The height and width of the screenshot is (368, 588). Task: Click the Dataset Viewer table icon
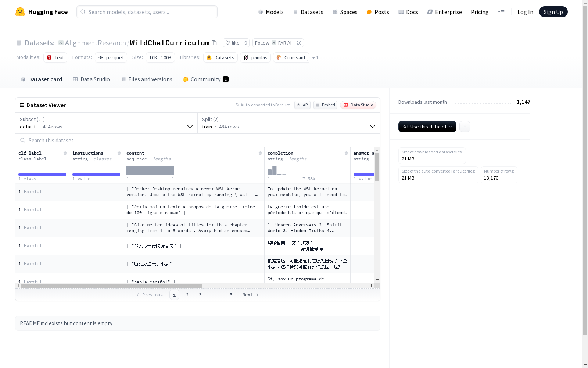click(x=22, y=105)
